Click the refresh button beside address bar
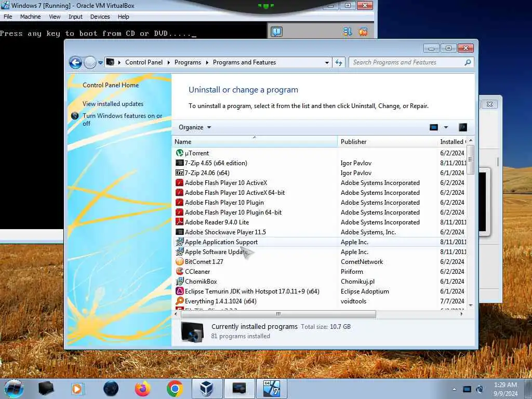The width and height of the screenshot is (532, 399). 339,62
